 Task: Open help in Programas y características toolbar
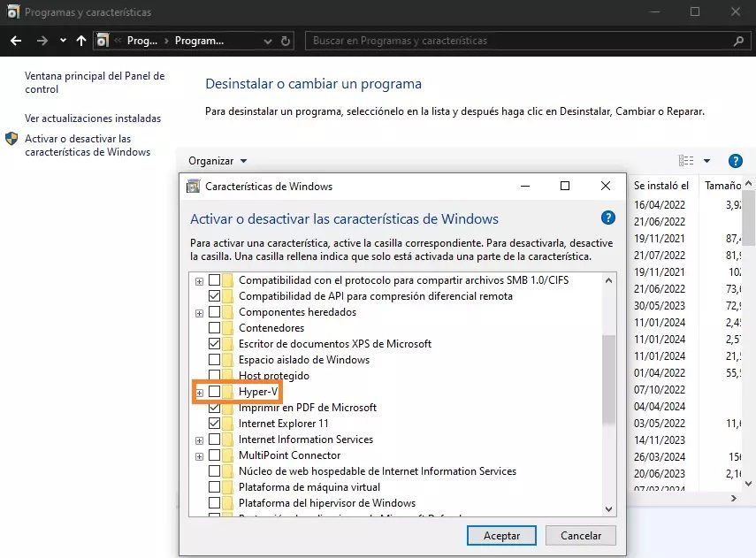(736, 161)
